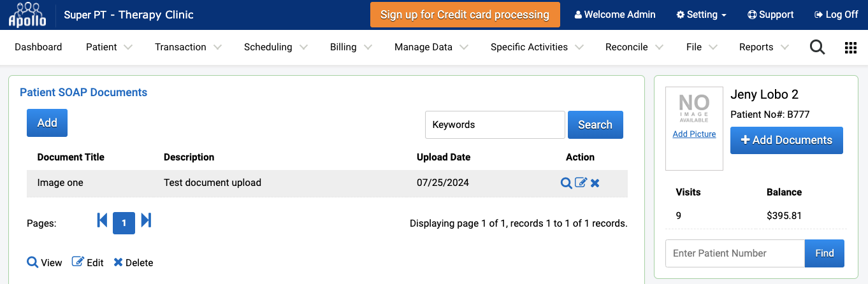Click Sign up for Credit card processing

coord(465,15)
